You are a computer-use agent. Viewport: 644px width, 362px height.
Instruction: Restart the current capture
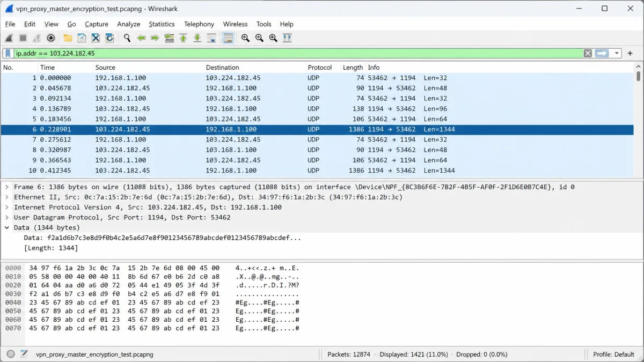(x=37, y=38)
